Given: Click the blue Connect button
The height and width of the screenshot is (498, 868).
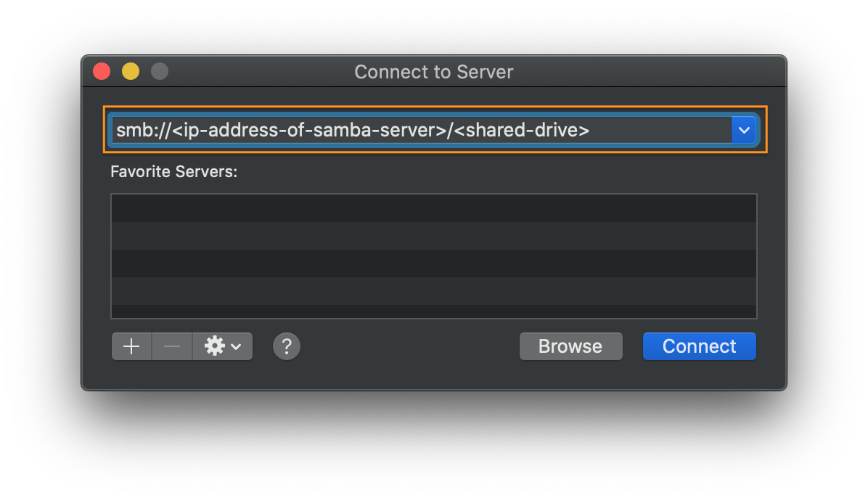Looking at the screenshot, I should [x=699, y=346].
